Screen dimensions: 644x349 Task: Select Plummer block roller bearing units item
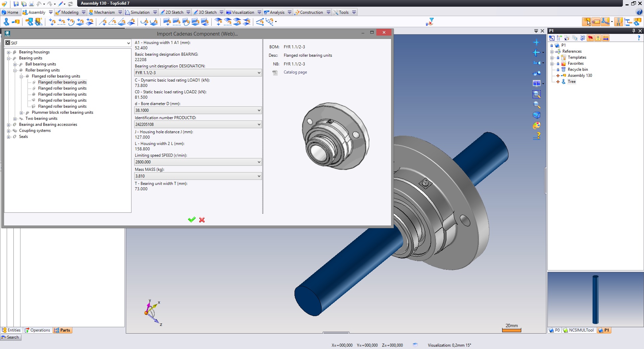[62, 112]
